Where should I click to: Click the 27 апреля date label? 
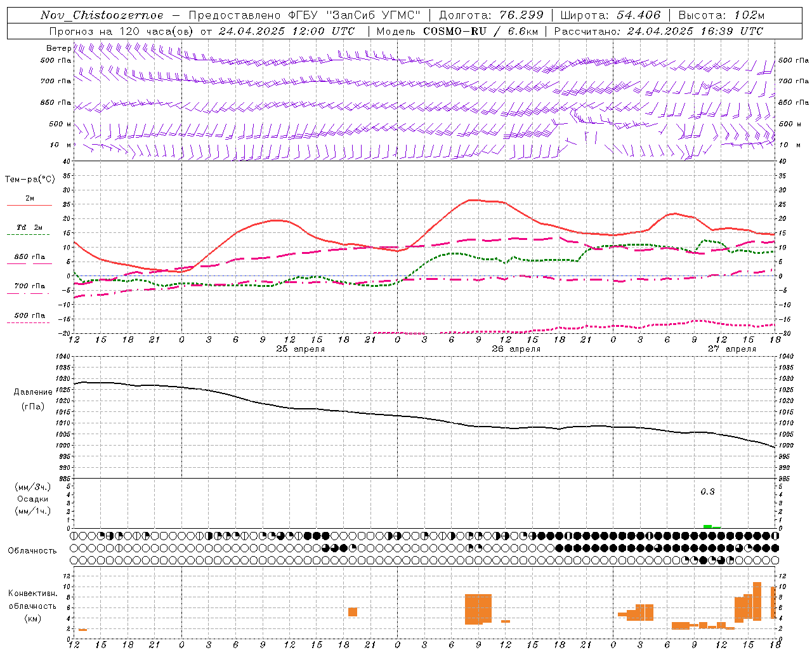tap(731, 349)
